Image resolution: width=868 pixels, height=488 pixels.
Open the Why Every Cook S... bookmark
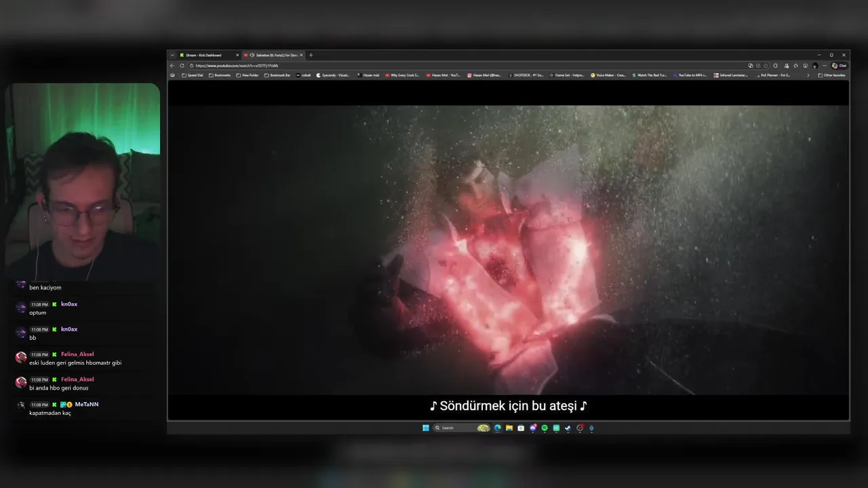pyautogui.click(x=401, y=75)
